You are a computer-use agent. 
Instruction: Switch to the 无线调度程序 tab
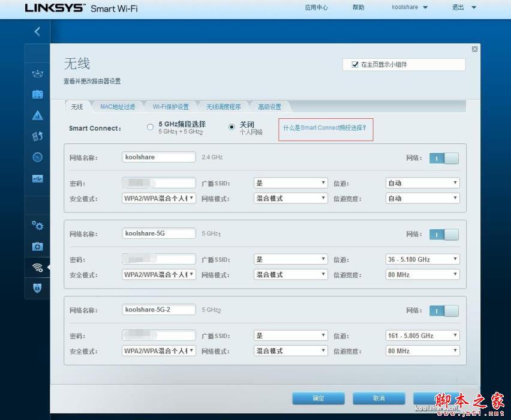pos(224,107)
